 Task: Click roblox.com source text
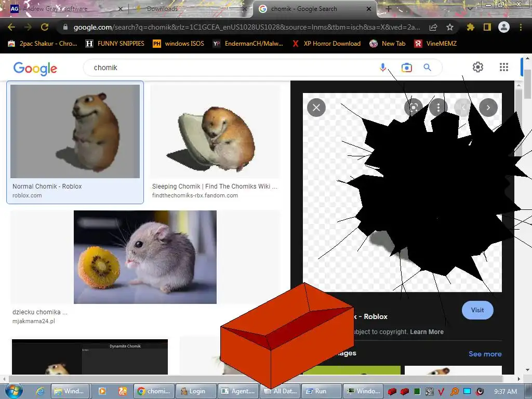pos(27,195)
